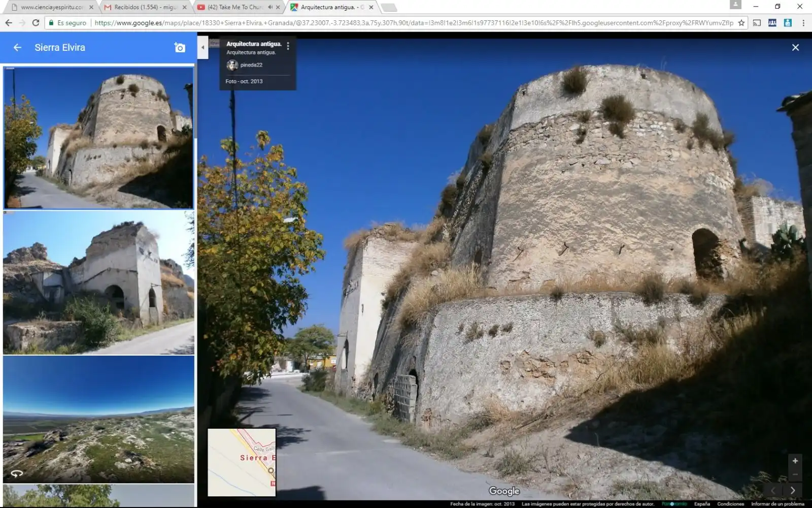Open the Sierra Elvira minimap
The height and width of the screenshot is (508, 812).
[242, 462]
